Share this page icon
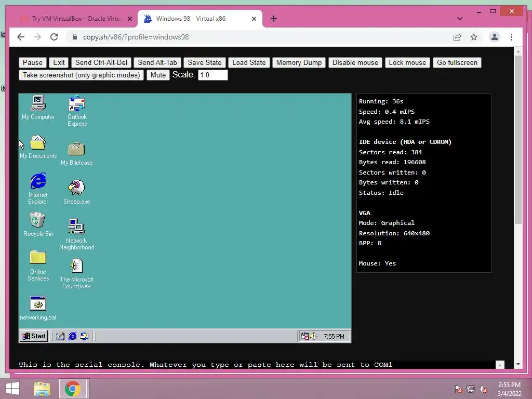 click(457, 37)
